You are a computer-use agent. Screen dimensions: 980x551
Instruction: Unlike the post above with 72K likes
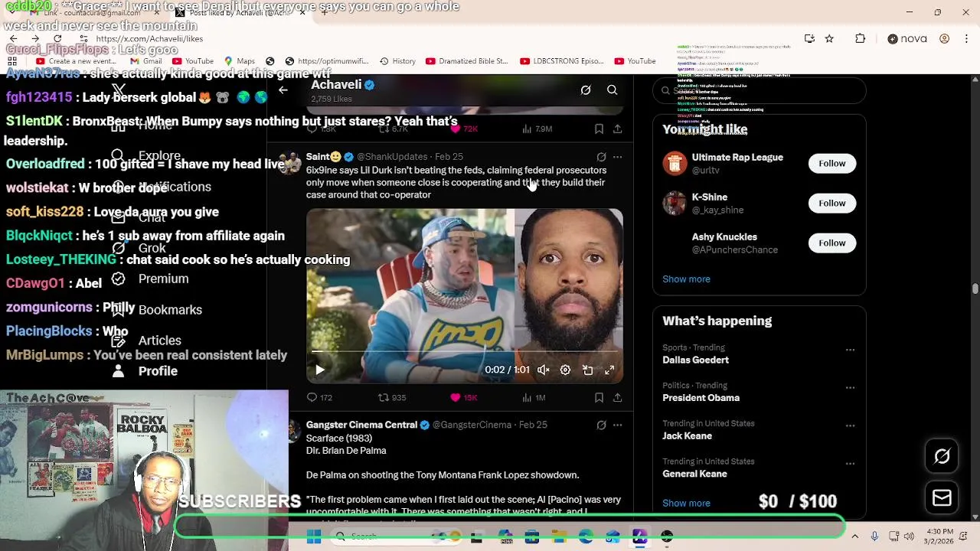[464, 129]
